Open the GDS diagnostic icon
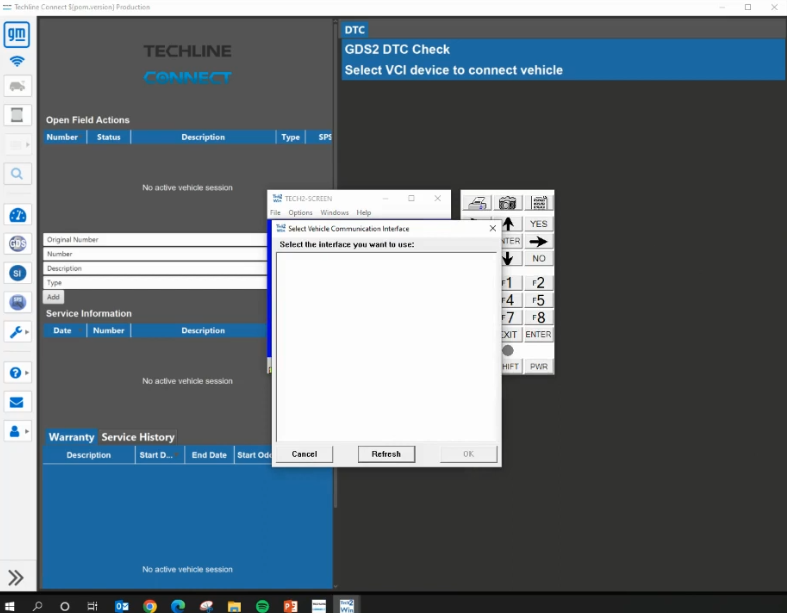The height and width of the screenshot is (613, 787). pyautogui.click(x=17, y=244)
